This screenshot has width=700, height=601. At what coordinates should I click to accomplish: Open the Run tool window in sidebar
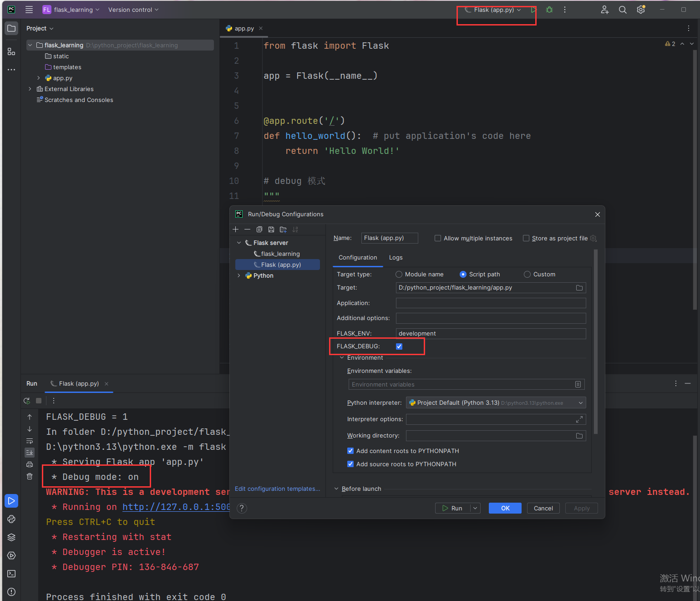[11, 501]
